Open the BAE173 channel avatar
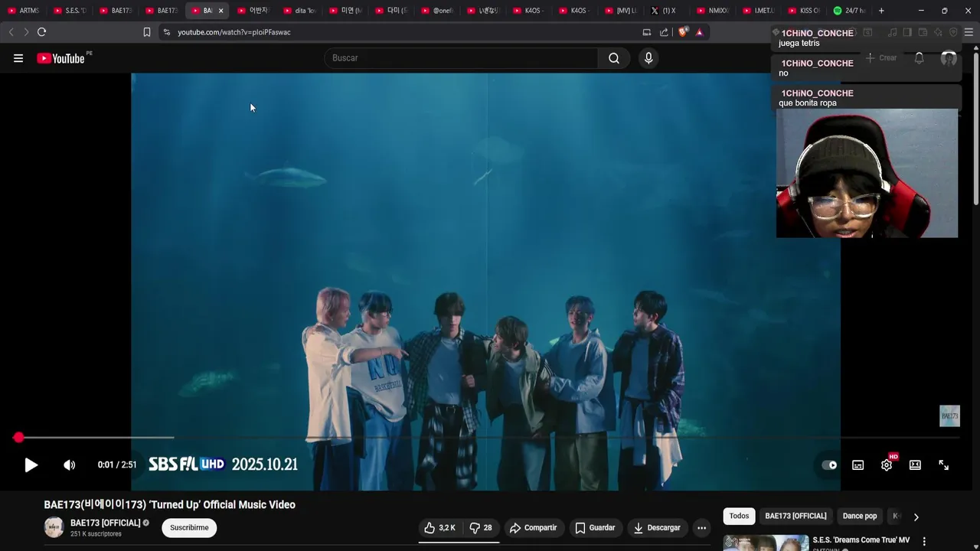Image resolution: width=980 pixels, height=551 pixels. [54, 527]
